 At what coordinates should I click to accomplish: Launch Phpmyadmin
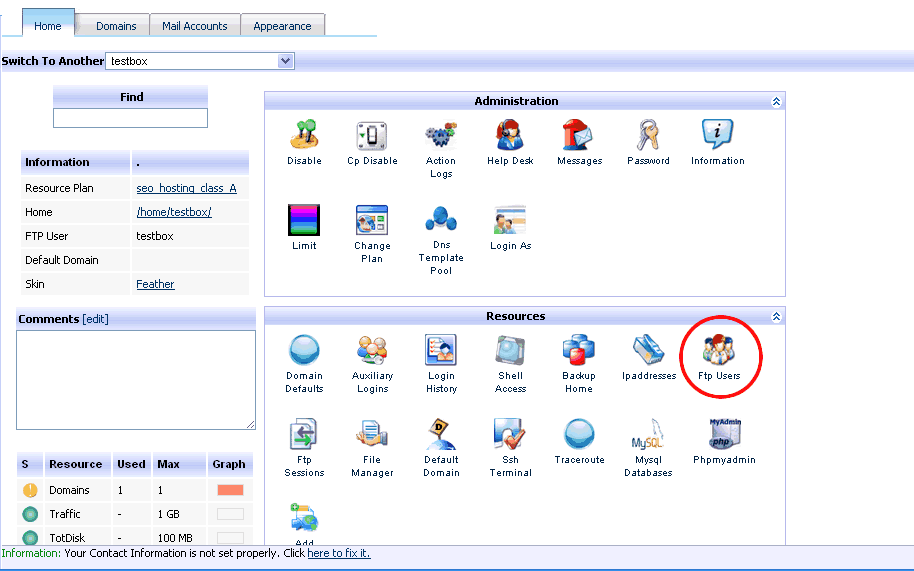pyautogui.click(x=725, y=434)
